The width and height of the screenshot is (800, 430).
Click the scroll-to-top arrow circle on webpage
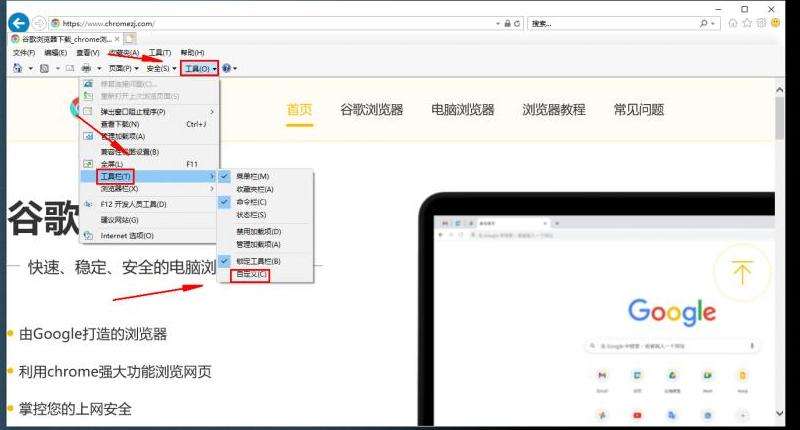[742, 272]
